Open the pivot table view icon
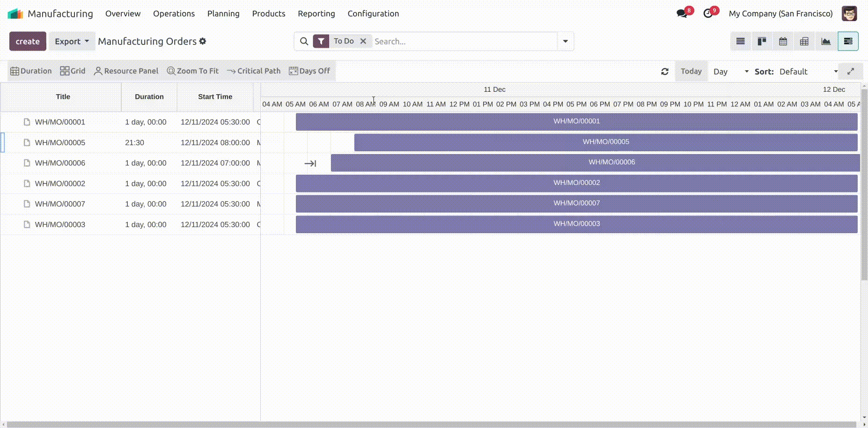Screen dimensions: 868x428 tap(804, 41)
